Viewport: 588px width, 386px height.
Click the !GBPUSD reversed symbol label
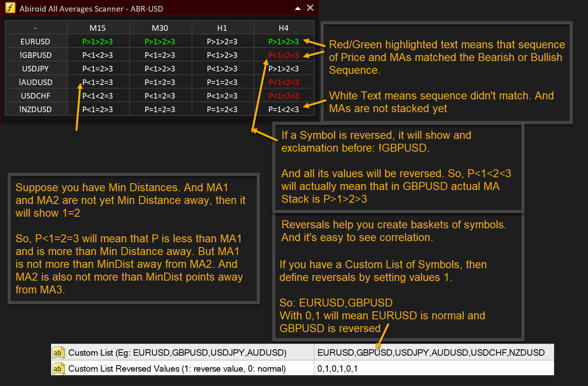(36, 55)
